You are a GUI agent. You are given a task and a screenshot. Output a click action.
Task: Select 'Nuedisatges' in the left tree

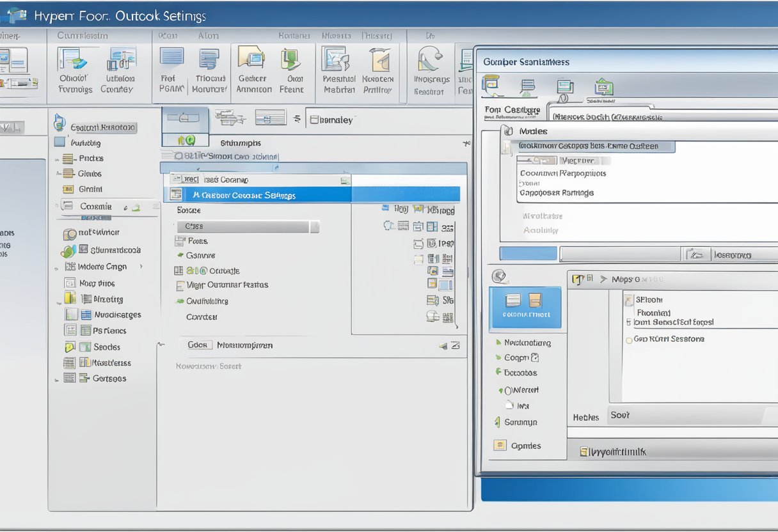[118, 315]
